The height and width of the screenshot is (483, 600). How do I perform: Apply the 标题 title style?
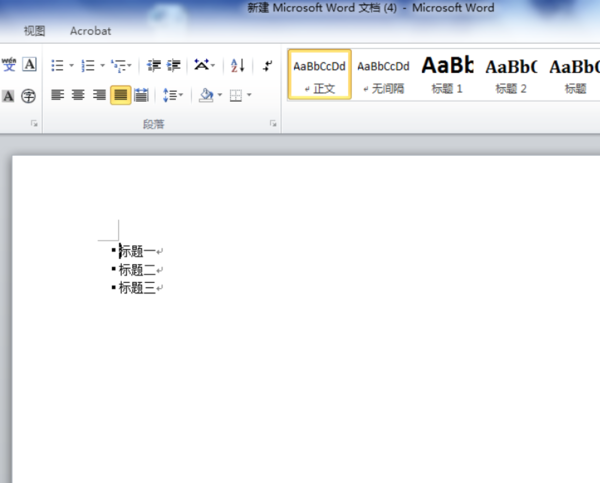tap(572, 74)
